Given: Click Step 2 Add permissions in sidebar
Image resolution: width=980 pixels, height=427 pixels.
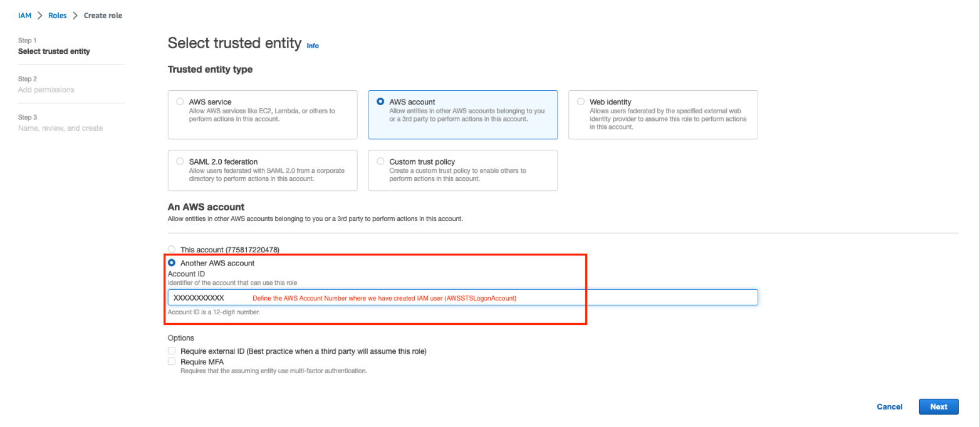Looking at the screenshot, I should (x=47, y=90).
